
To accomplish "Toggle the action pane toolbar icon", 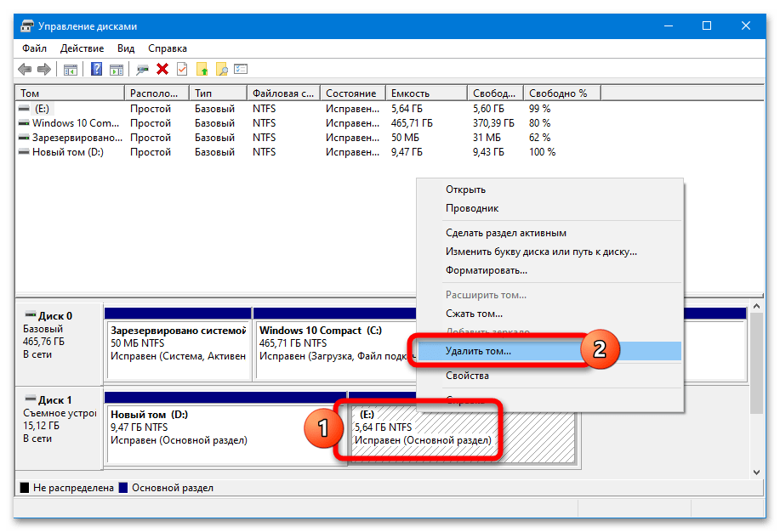I will coord(117,70).
